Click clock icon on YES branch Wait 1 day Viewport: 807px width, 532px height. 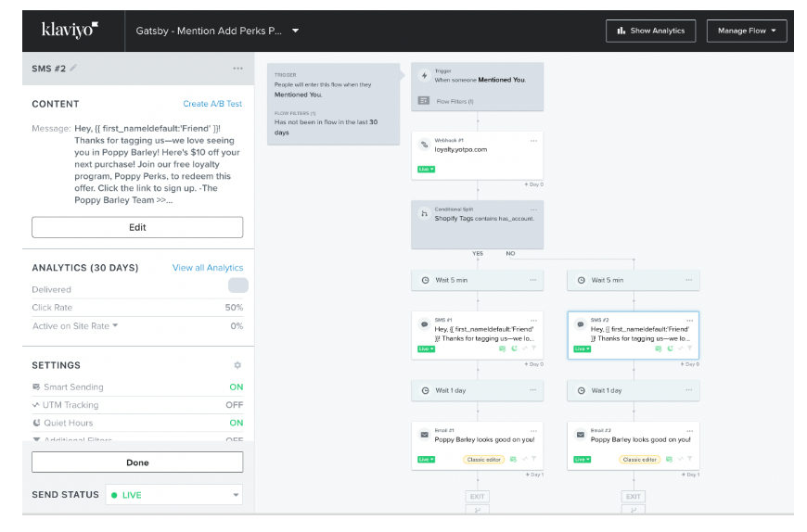click(x=425, y=390)
